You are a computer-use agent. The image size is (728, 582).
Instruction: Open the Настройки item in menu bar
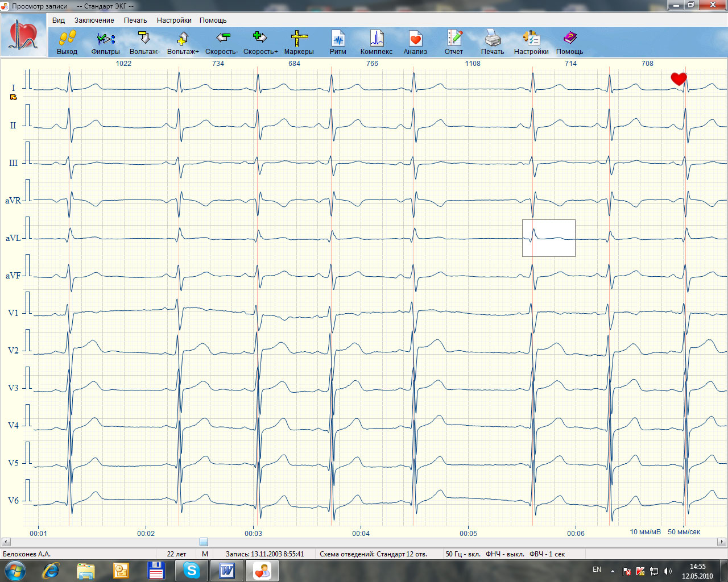pos(174,20)
